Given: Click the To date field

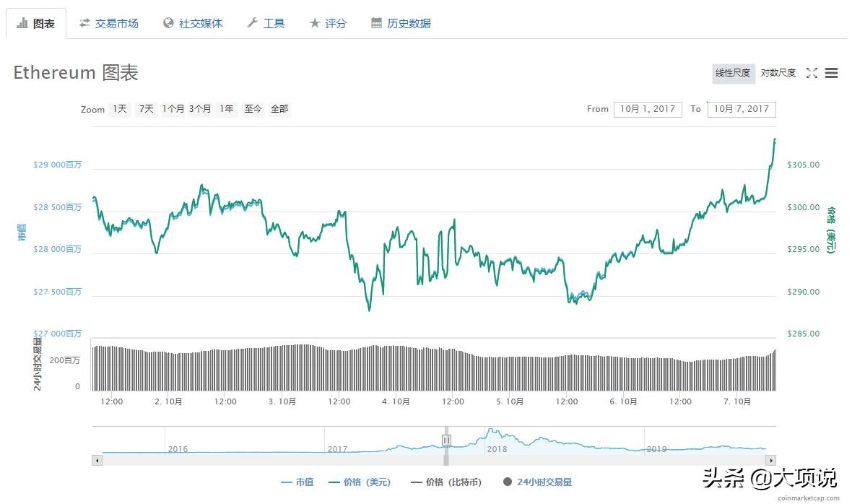Looking at the screenshot, I should pos(742,109).
